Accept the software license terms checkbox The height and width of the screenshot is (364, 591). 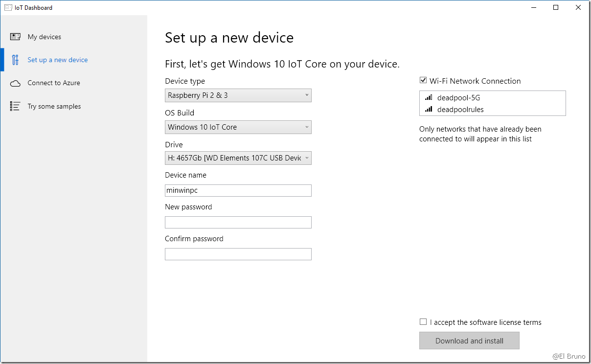pos(423,322)
